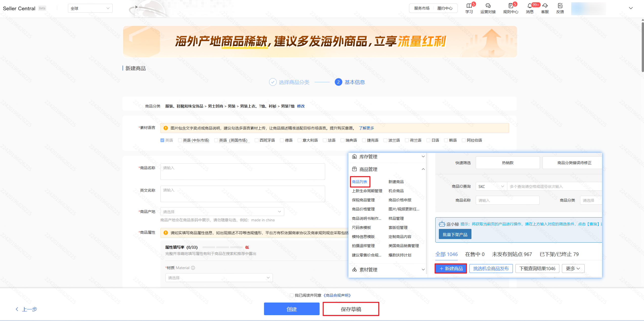
Task: Click the 创建 button
Action: click(x=292, y=309)
